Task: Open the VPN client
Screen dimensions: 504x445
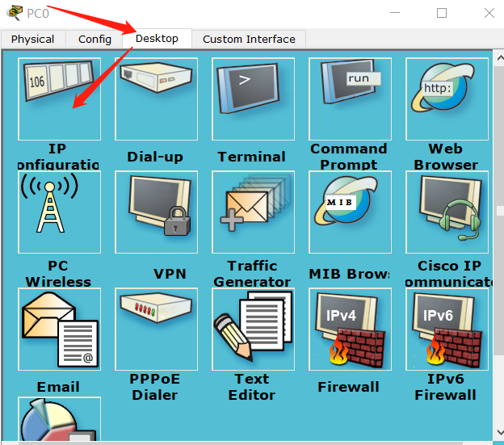Action: tap(156, 212)
